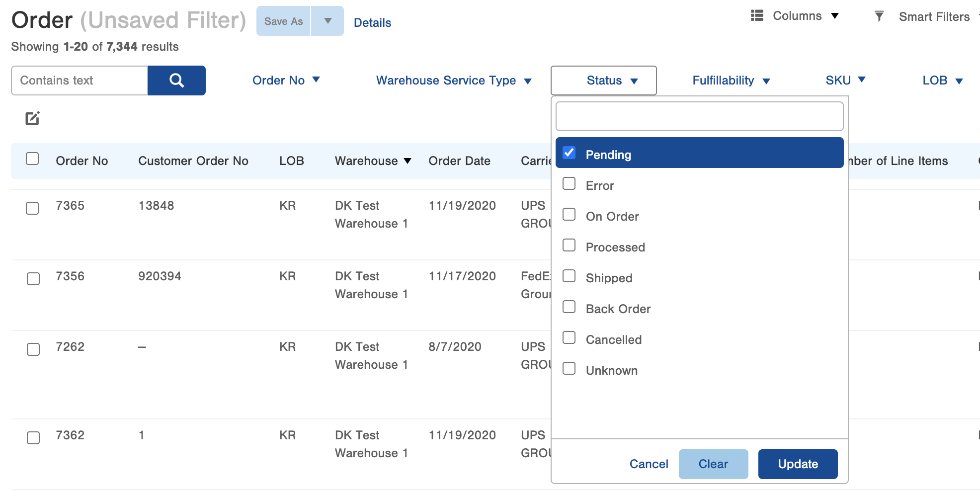Screen dimensions: 980x491
Task: Open the Order No filter dropdown
Action: click(x=286, y=80)
